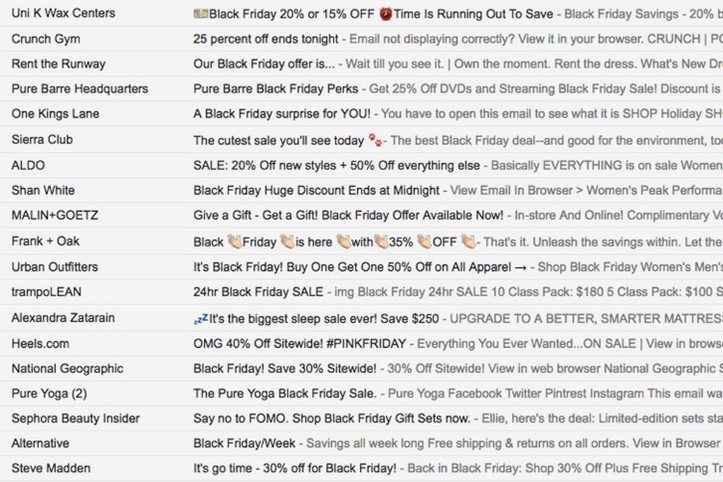
Task: Open the MALIN+GOETZ Give a Gift email
Action: pyautogui.click(x=362, y=215)
